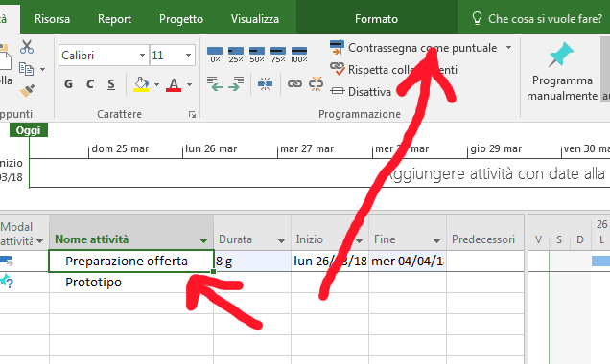The height and width of the screenshot is (364, 610).
Task: Click the Che cosa si vuole fare search box
Action: click(537, 18)
